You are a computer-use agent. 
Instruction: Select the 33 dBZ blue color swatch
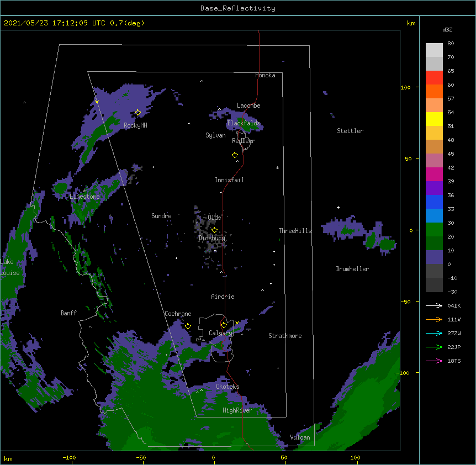coord(434,202)
